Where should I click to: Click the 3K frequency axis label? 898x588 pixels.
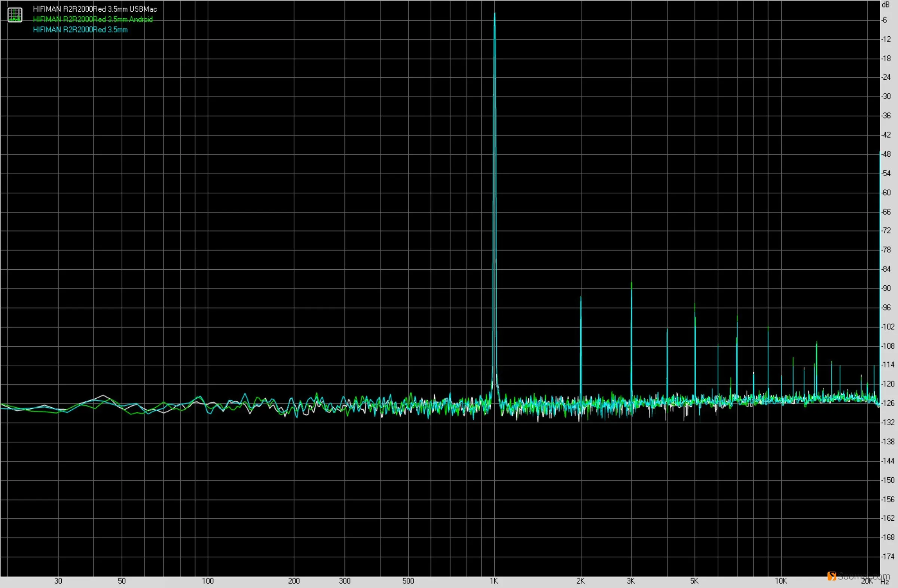(x=630, y=581)
